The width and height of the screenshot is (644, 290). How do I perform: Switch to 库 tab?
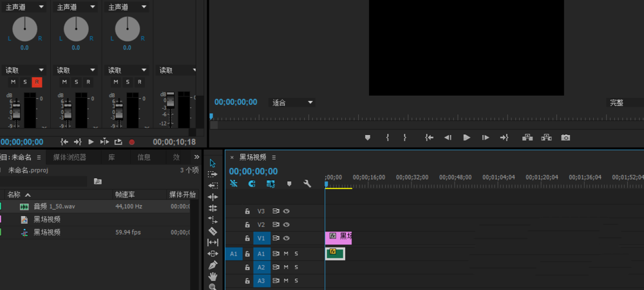[111, 157]
